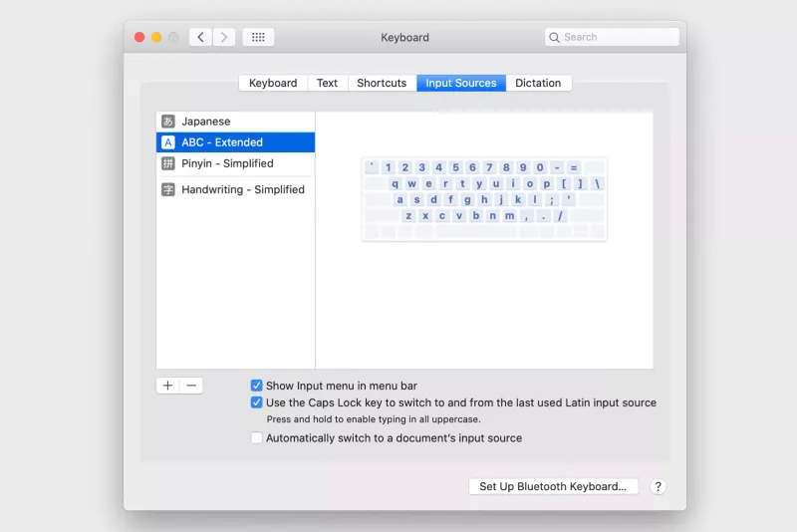Close the Keyboard window with red button

(139, 37)
